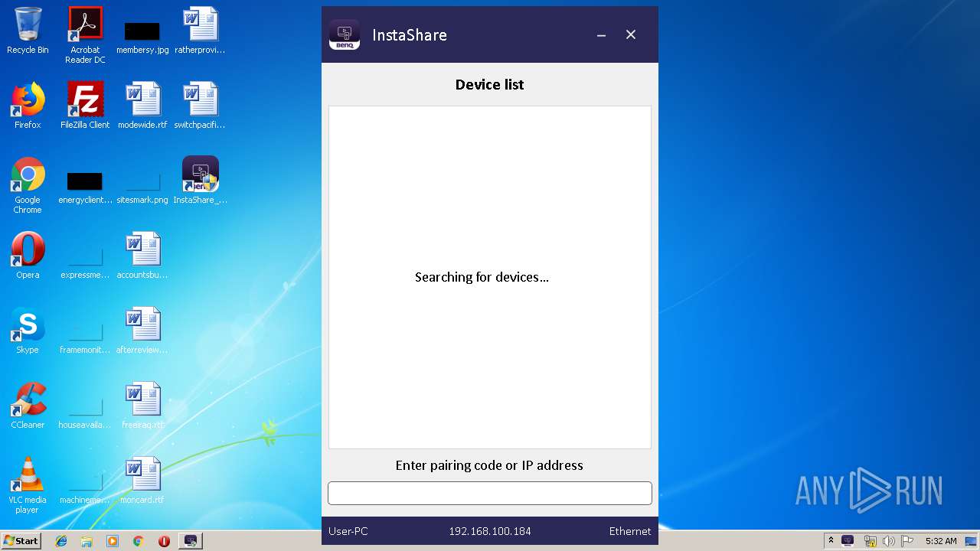Show hidden system tray icons
This screenshot has width=980, height=551.
[831, 541]
